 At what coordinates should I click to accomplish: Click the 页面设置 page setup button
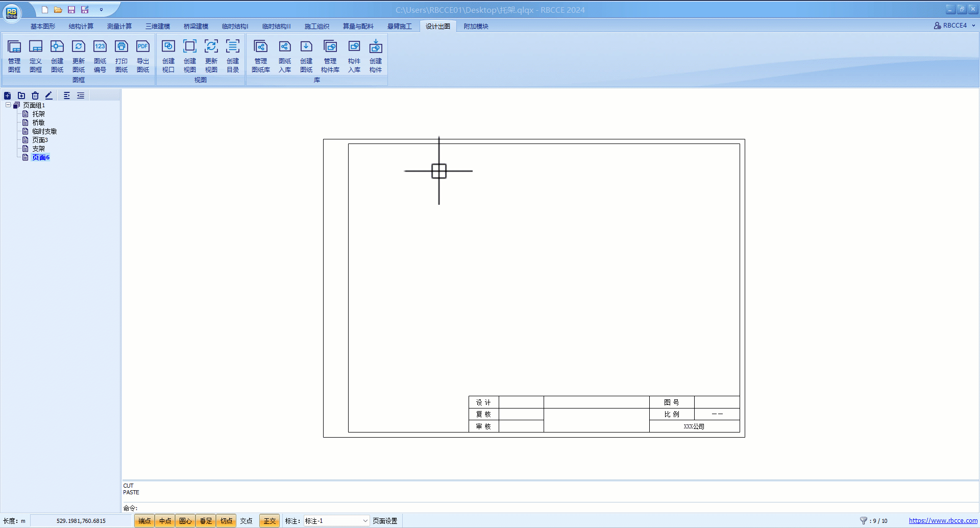click(x=385, y=521)
